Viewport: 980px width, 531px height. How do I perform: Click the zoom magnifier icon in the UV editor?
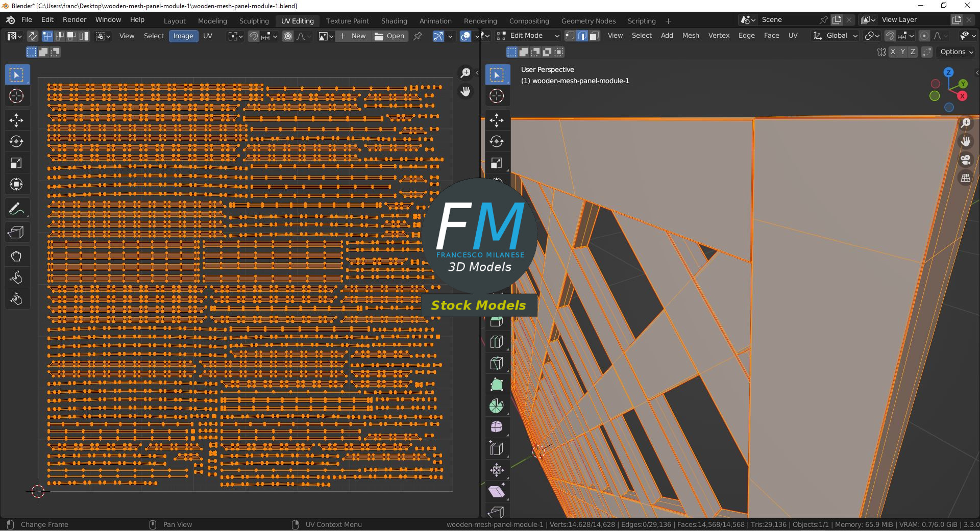point(465,72)
